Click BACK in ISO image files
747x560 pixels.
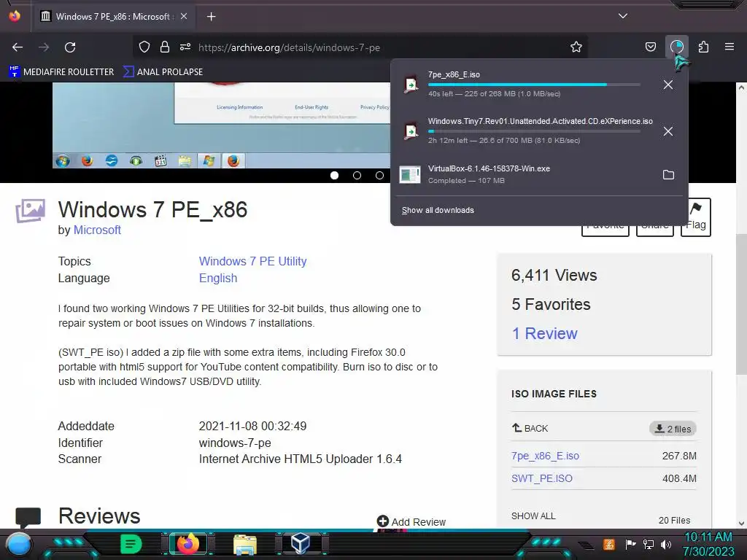click(x=530, y=428)
